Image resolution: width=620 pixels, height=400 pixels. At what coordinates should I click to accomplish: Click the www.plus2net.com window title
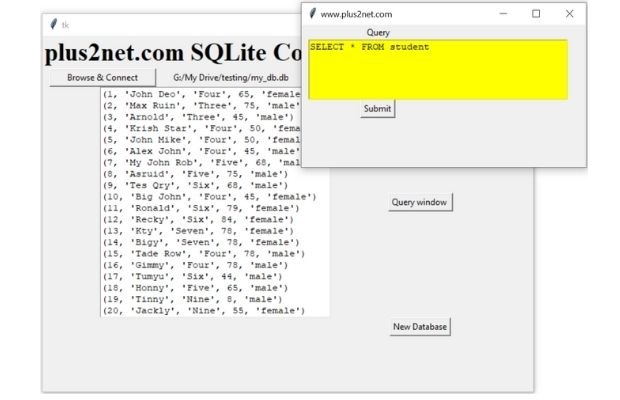tap(356, 14)
